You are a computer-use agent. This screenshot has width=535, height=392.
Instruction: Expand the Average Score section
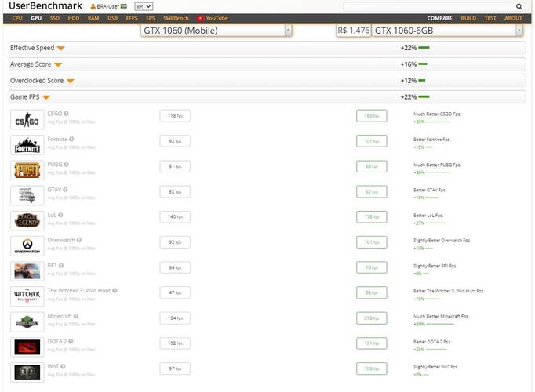[x=58, y=64]
